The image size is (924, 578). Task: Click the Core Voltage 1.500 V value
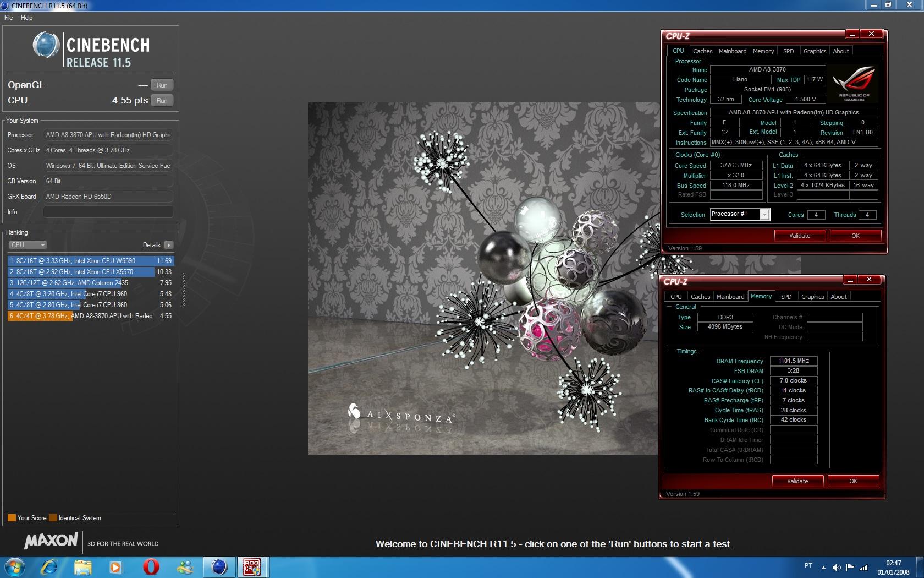click(x=806, y=100)
